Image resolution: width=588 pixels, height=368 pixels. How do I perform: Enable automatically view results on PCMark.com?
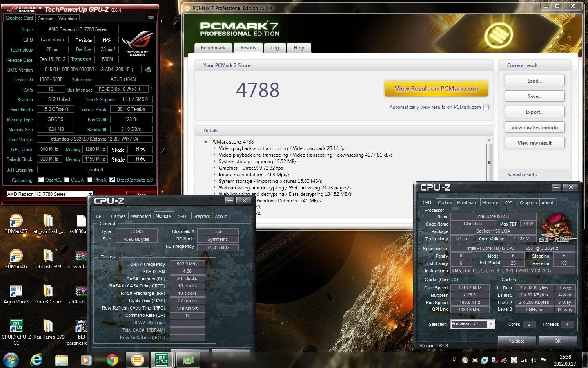pos(486,107)
